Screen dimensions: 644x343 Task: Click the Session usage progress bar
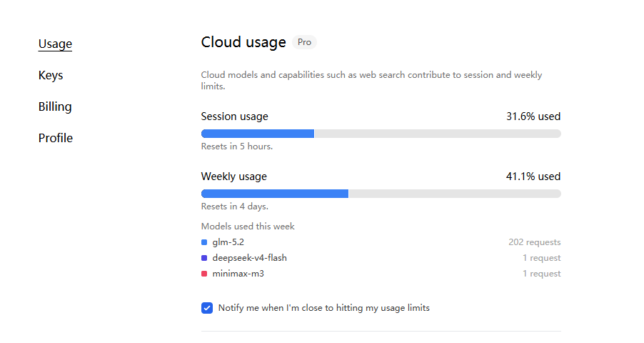tap(381, 134)
